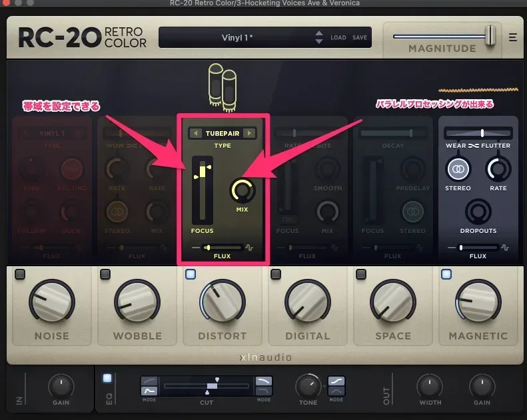Screen dimensions: 527x420
Task: Click the large MAGNETIC amount knob
Action: [478, 301]
